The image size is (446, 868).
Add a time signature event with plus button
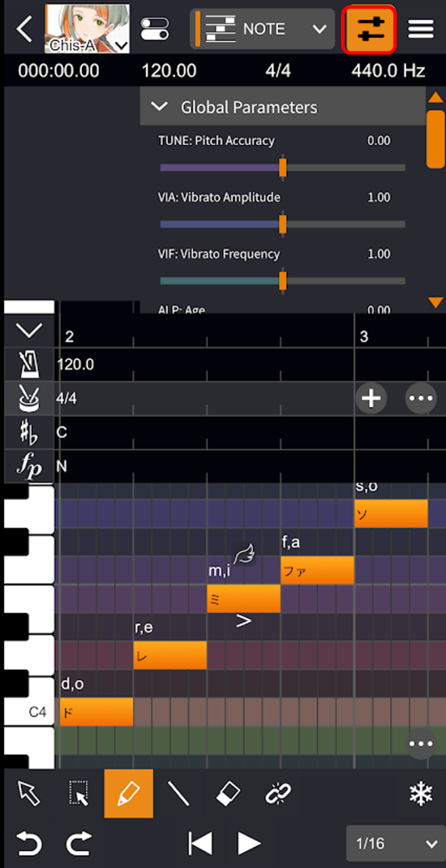coord(371,398)
